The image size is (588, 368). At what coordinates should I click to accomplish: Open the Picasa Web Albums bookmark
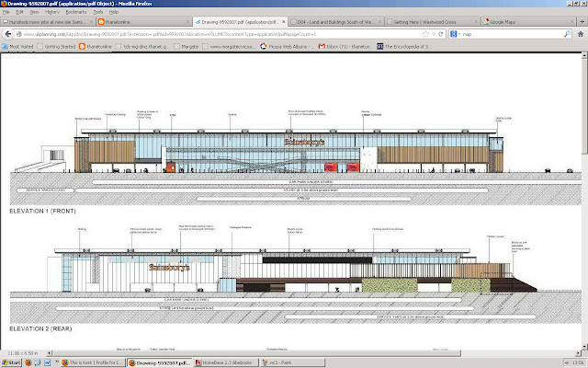(x=288, y=46)
